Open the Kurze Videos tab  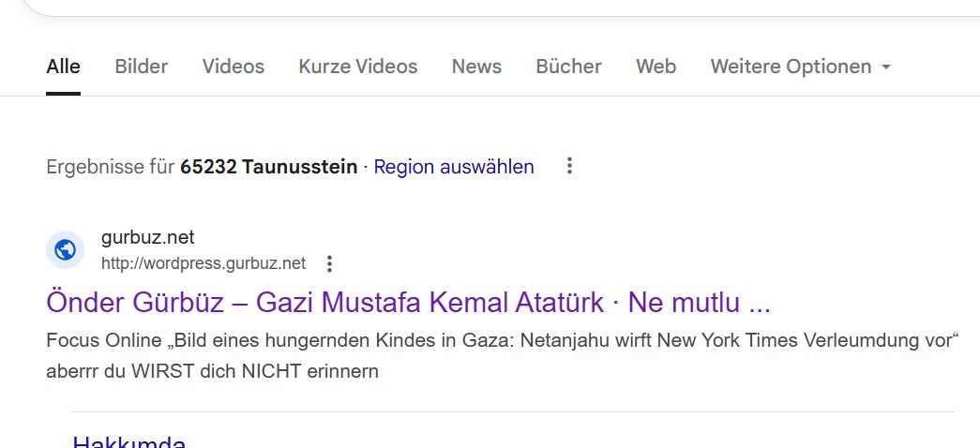(x=357, y=67)
